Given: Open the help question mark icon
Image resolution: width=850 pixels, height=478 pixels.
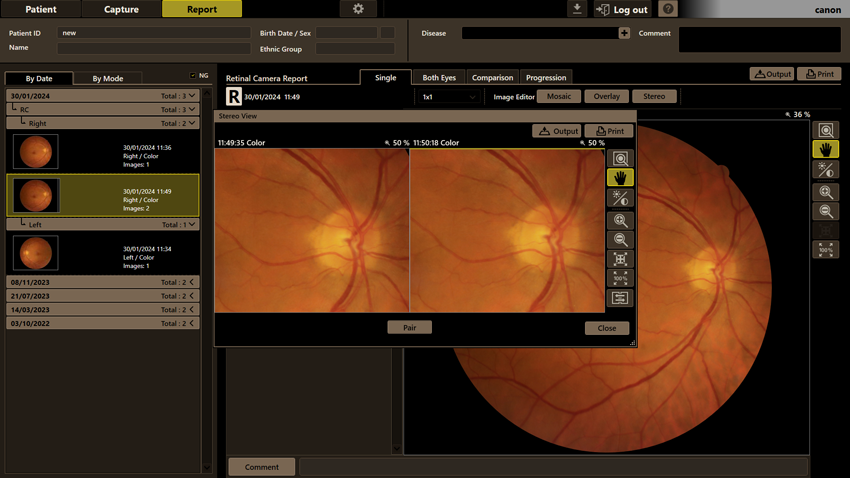Looking at the screenshot, I should 668,9.
